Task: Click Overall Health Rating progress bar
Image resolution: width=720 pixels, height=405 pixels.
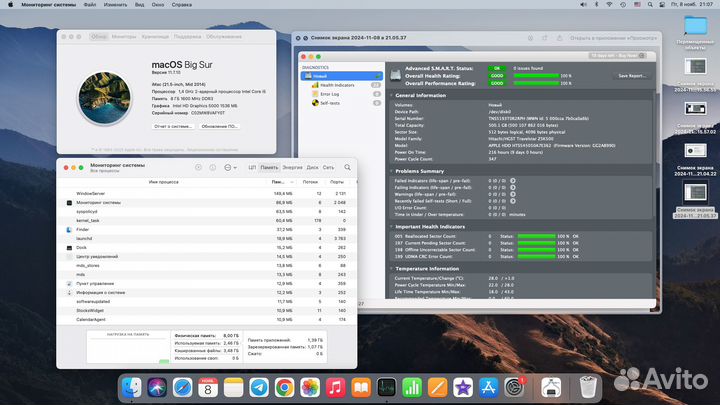Action: (536, 76)
